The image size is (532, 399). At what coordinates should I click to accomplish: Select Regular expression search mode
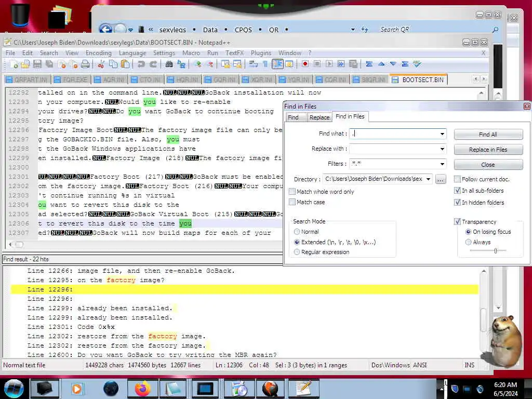(x=297, y=252)
